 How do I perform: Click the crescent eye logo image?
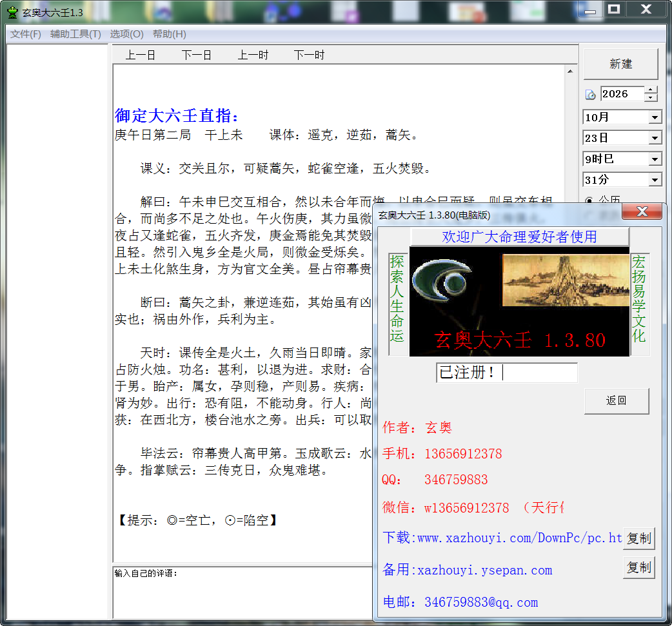[x=441, y=280]
